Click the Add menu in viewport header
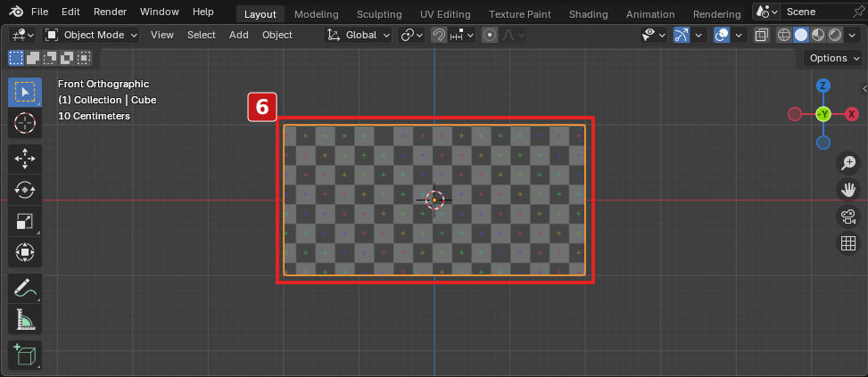 [238, 35]
